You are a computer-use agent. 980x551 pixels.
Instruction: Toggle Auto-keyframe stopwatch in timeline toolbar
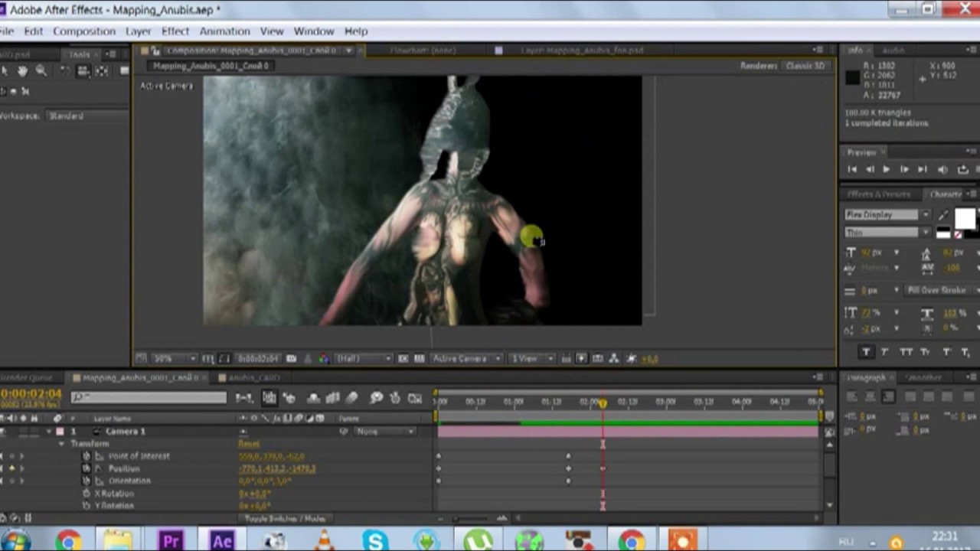point(395,398)
